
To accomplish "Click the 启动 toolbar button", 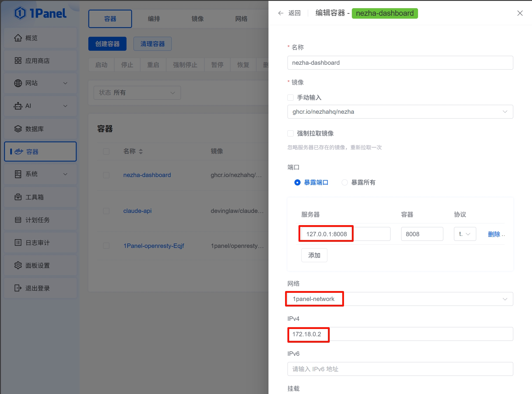I will (x=101, y=65).
